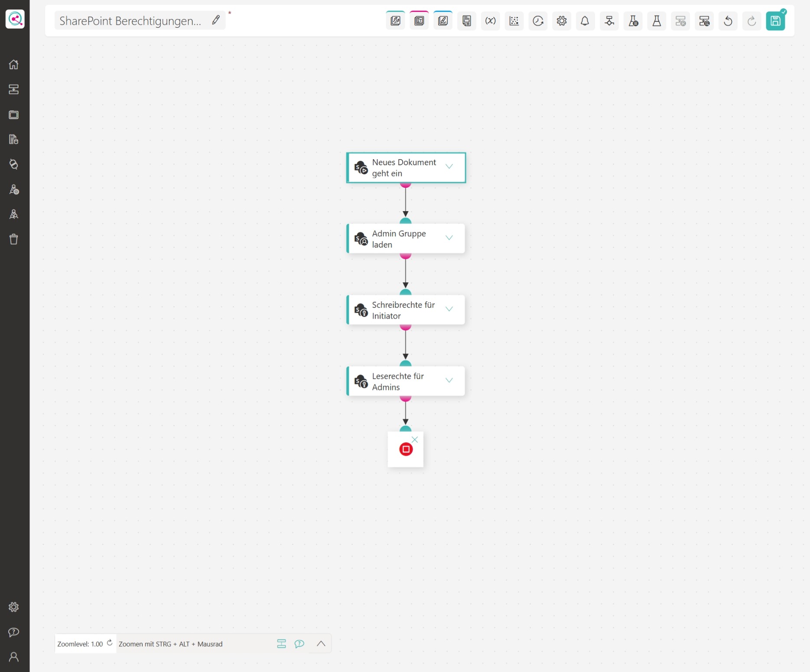The height and width of the screenshot is (672, 810).
Task: Expand the 'Leserechte für Admins' node chevron
Action: 449,380
